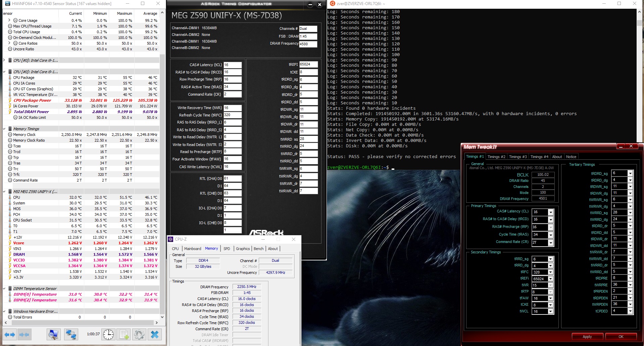Collapse the MSI MEG Z590 UNIFY-X group

pyautogui.click(x=4, y=192)
